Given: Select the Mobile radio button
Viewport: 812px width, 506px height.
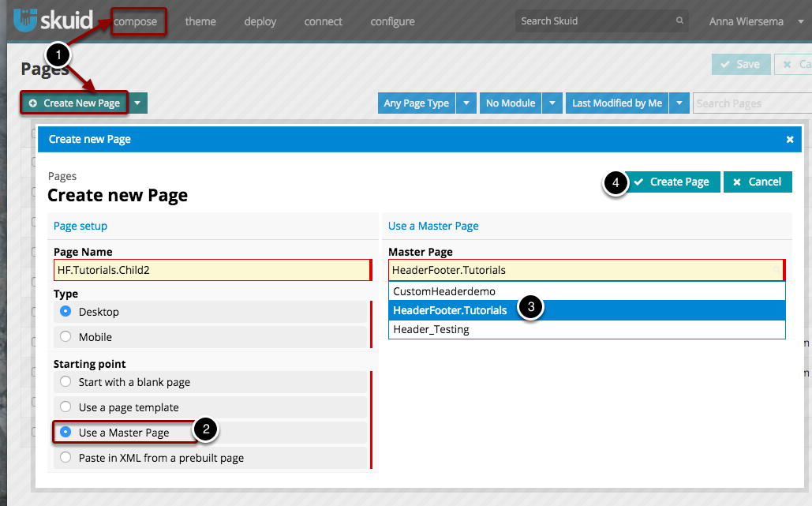Looking at the screenshot, I should click(65, 336).
